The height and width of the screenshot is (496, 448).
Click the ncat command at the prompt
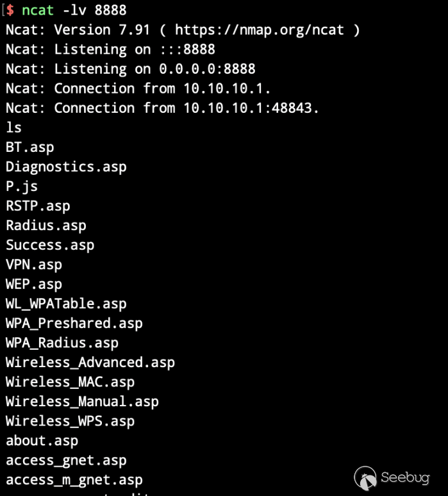pos(38,10)
